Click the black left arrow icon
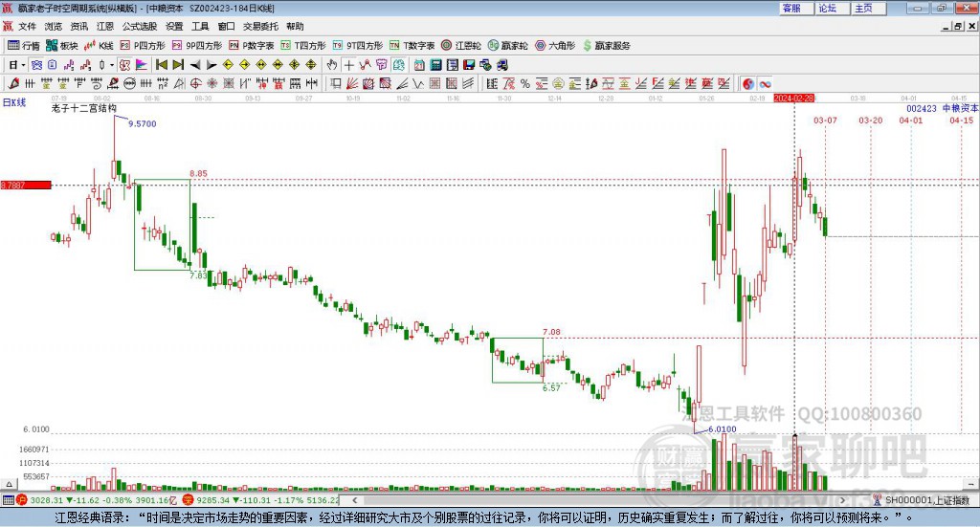980x527 pixels. click(195, 65)
